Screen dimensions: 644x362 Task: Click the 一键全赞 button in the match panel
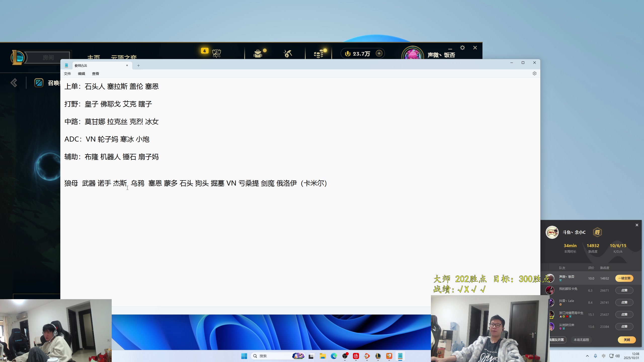[x=624, y=278]
